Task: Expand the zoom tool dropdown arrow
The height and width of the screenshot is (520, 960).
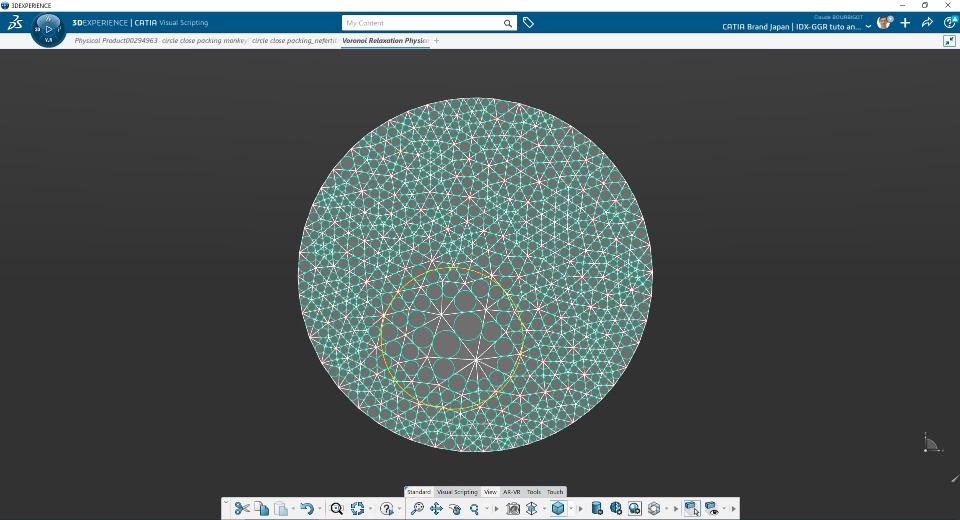Action: [x=487, y=509]
